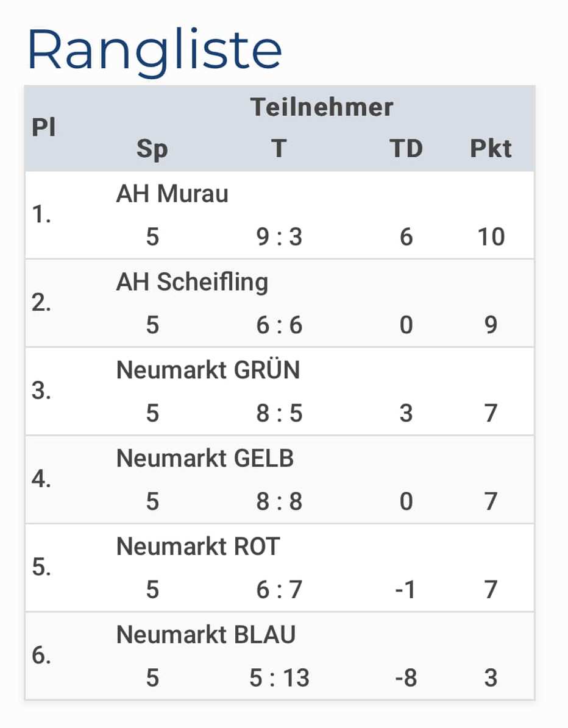The height and width of the screenshot is (728, 568).
Task: Click the rank 6. placement number
Action: pyautogui.click(x=41, y=656)
